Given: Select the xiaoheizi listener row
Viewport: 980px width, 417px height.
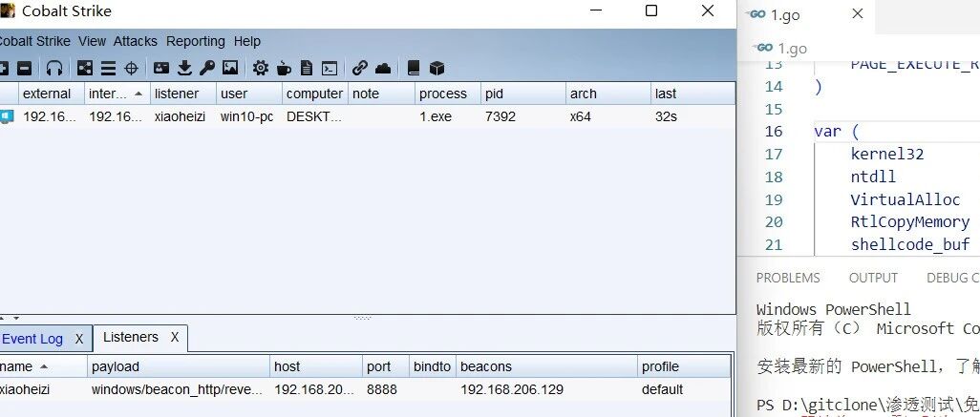Looking at the screenshot, I should pyautogui.click(x=366, y=389).
